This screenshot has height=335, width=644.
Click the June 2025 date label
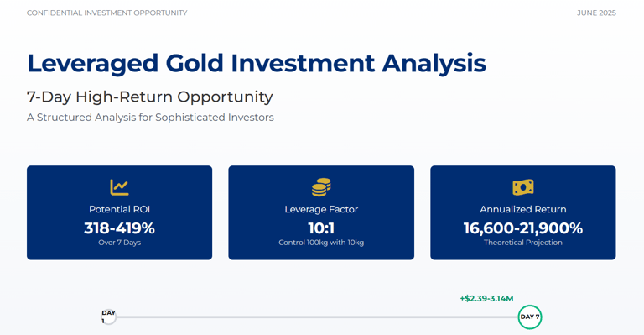coord(596,13)
